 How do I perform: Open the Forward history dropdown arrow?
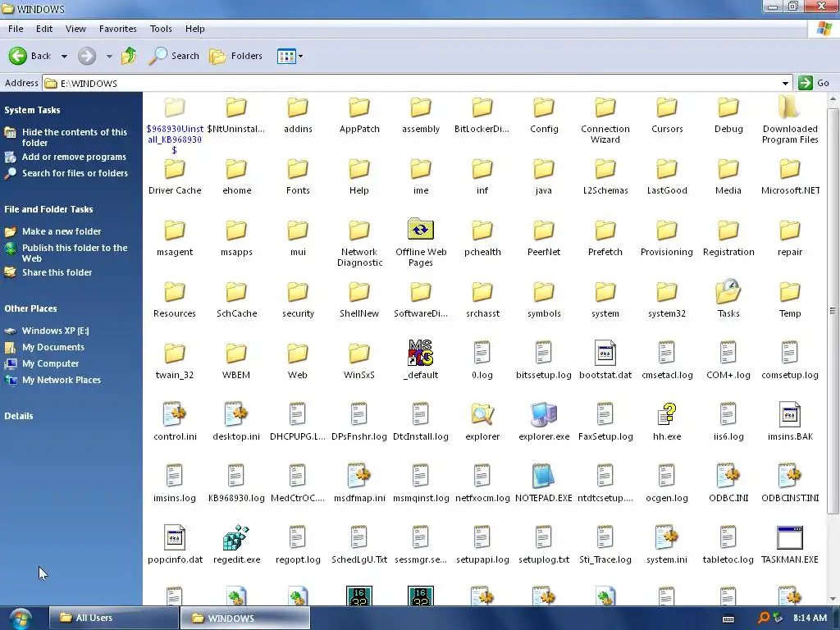pos(109,57)
